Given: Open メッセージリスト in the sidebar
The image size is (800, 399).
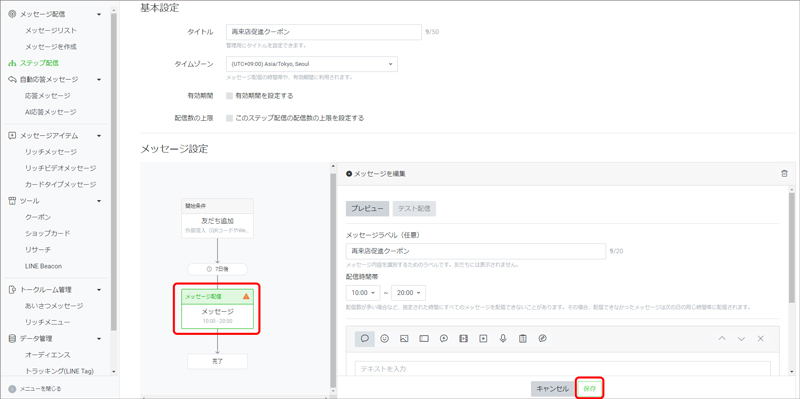Looking at the screenshot, I should coord(51,31).
